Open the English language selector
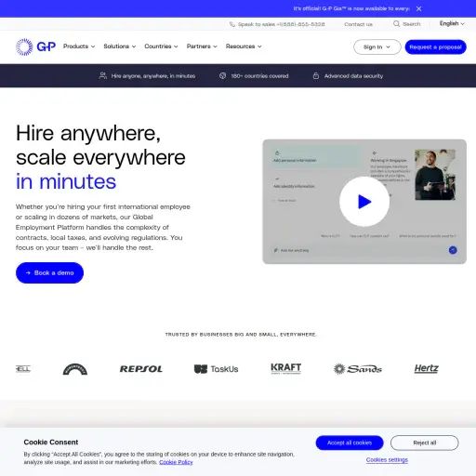 pos(452,23)
